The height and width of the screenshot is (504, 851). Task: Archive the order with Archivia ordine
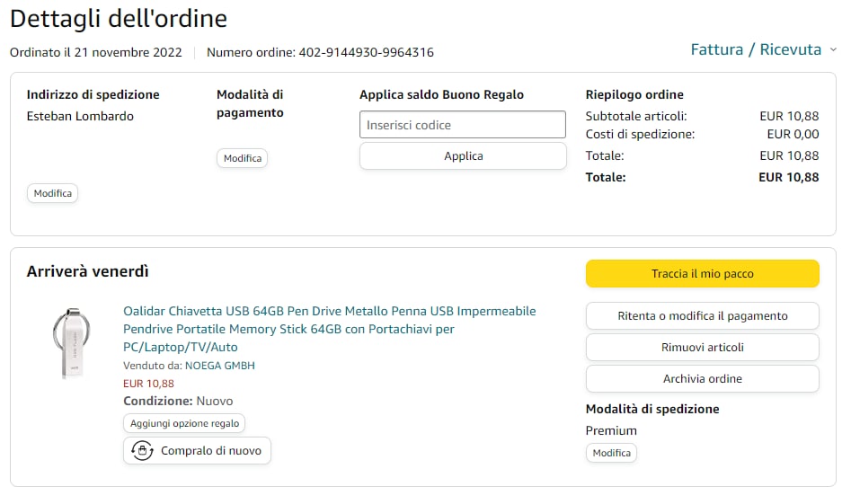(x=702, y=379)
